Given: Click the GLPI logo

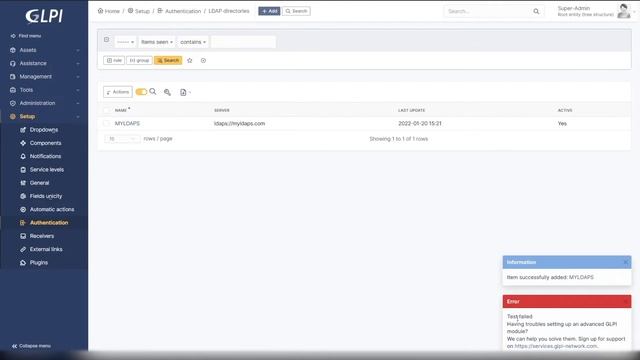Looking at the screenshot, I should coord(44,16).
